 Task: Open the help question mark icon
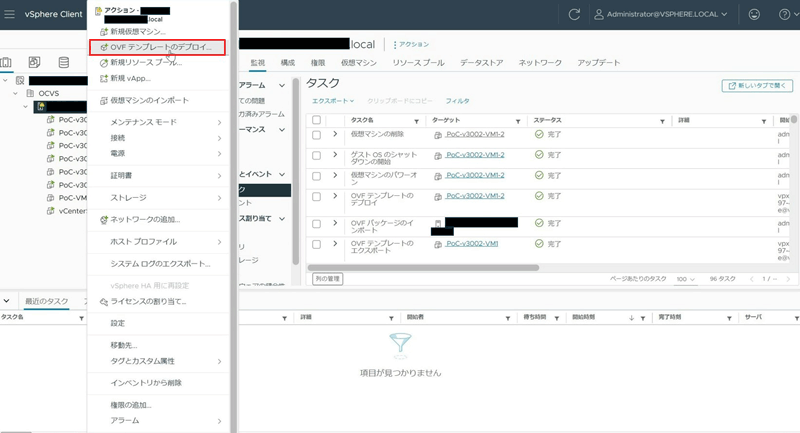pyautogui.click(x=784, y=14)
